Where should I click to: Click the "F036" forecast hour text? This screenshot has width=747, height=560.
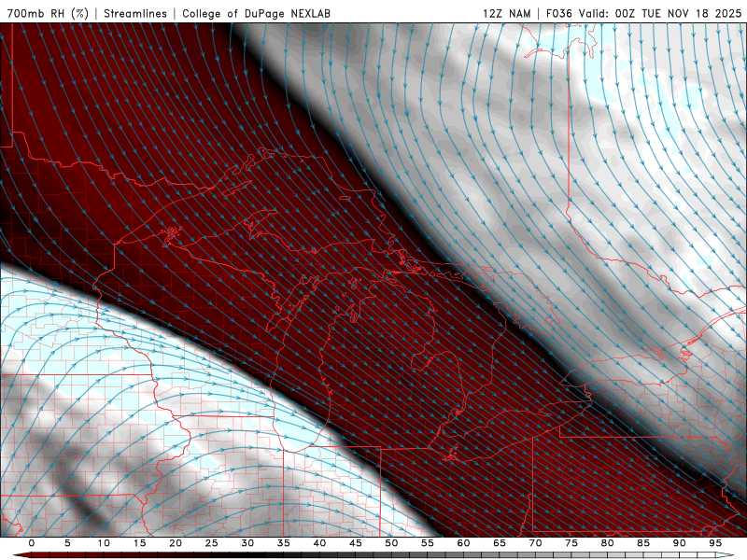point(558,13)
